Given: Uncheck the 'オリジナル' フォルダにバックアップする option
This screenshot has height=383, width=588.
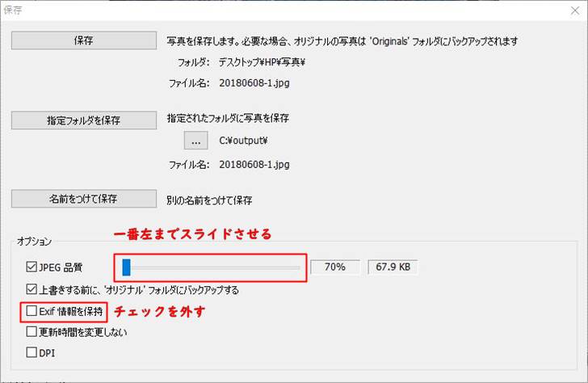Looking at the screenshot, I should click(x=32, y=289).
